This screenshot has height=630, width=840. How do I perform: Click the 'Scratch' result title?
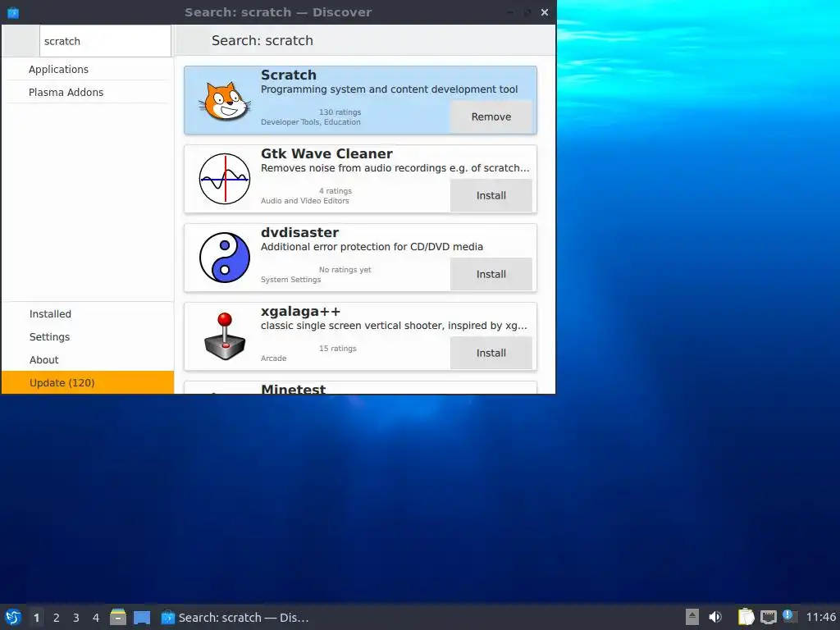289,75
